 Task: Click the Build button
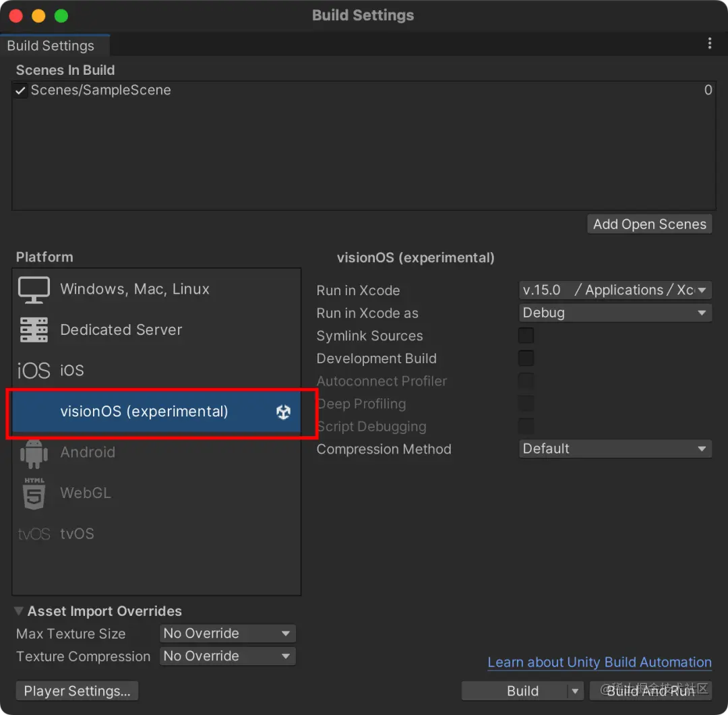pos(514,691)
